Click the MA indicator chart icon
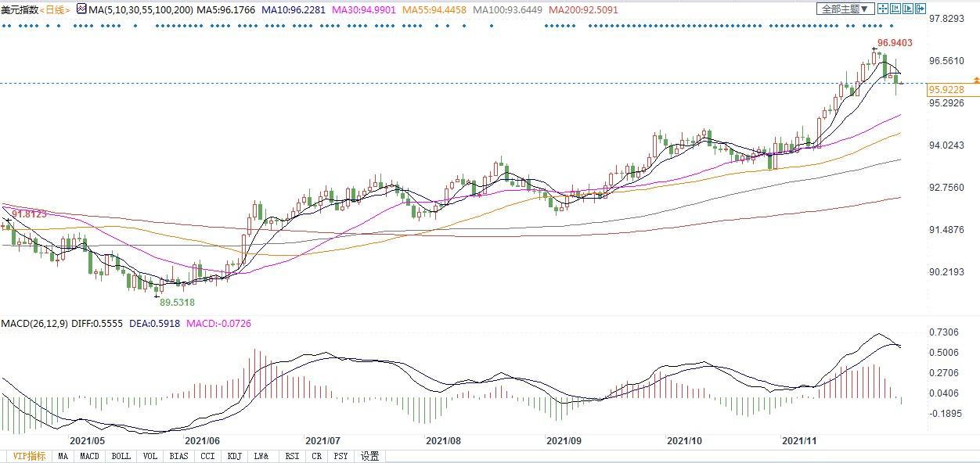Image resolution: width=980 pixels, height=463 pixels. pyautogui.click(x=81, y=9)
